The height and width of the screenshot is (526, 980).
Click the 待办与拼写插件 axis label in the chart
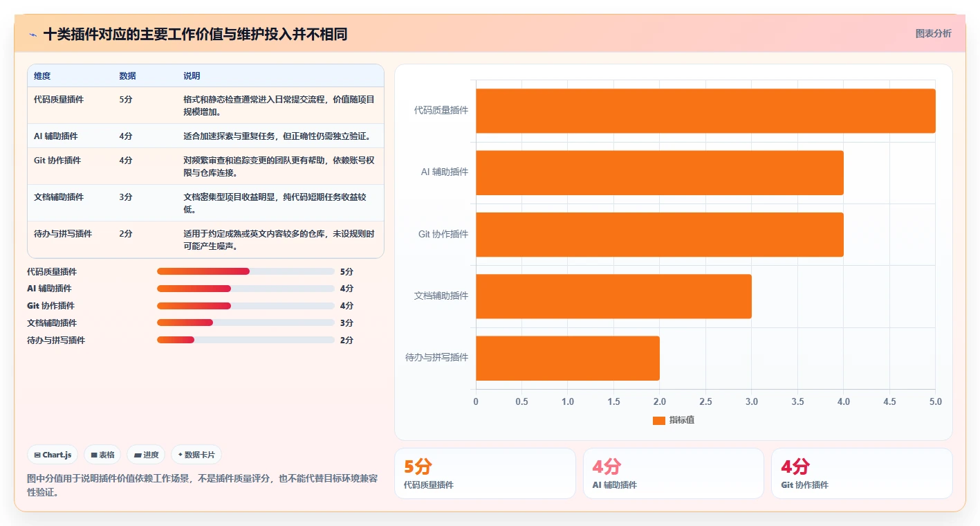point(437,358)
